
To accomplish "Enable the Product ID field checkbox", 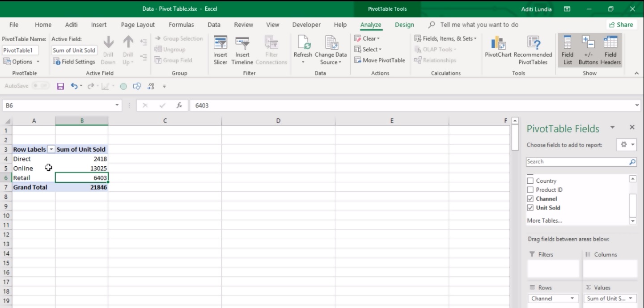I will pyautogui.click(x=530, y=190).
